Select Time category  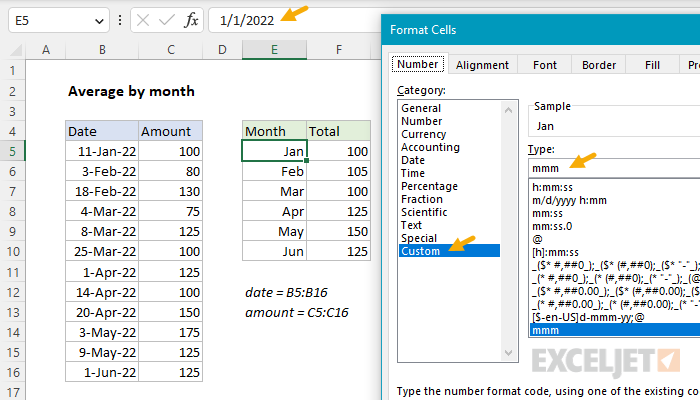(x=449, y=173)
